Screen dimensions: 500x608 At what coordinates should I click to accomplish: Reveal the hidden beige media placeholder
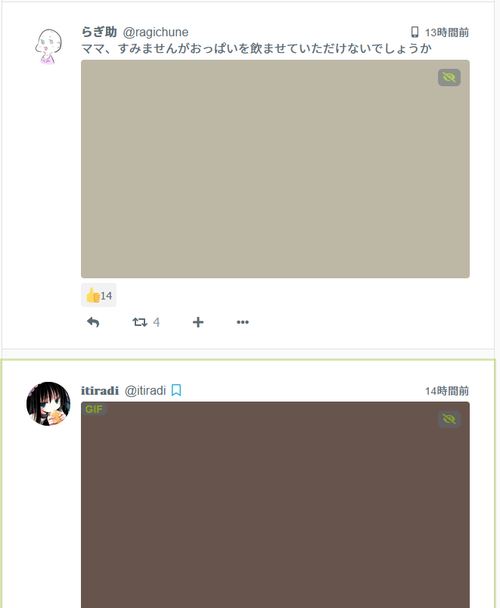tap(275, 169)
